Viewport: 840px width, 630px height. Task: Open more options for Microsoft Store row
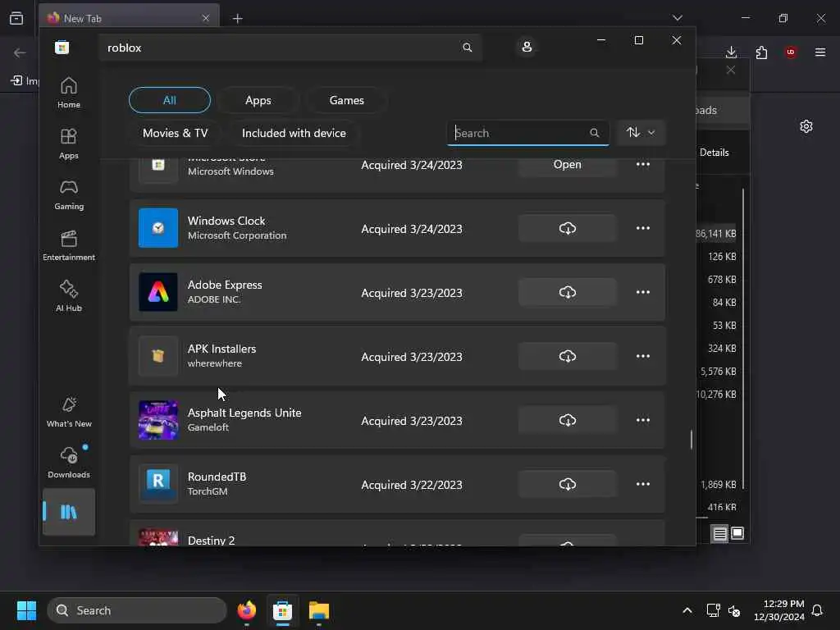(x=643, y=164)
